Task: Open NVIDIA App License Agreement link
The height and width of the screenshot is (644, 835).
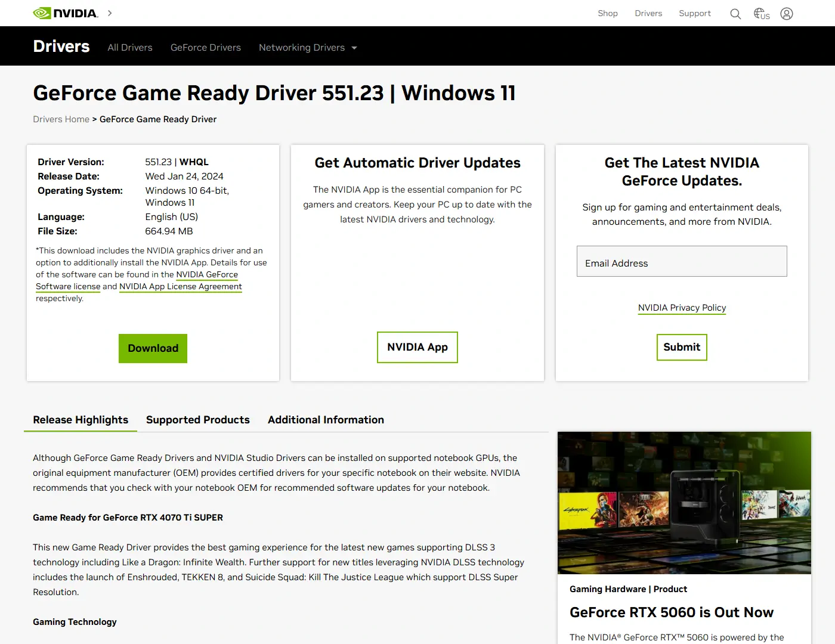Action: (181, 286)
